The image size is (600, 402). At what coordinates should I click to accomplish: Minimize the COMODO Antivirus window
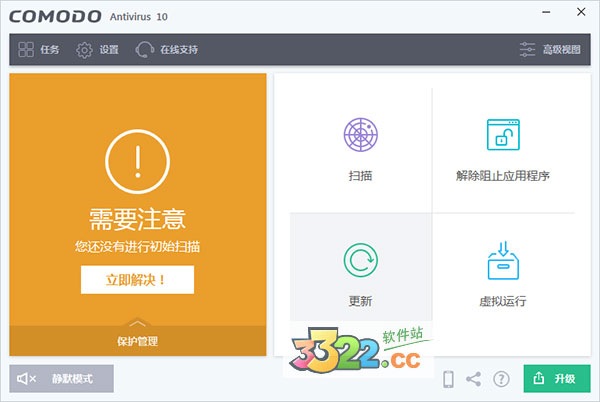point(546,12)
